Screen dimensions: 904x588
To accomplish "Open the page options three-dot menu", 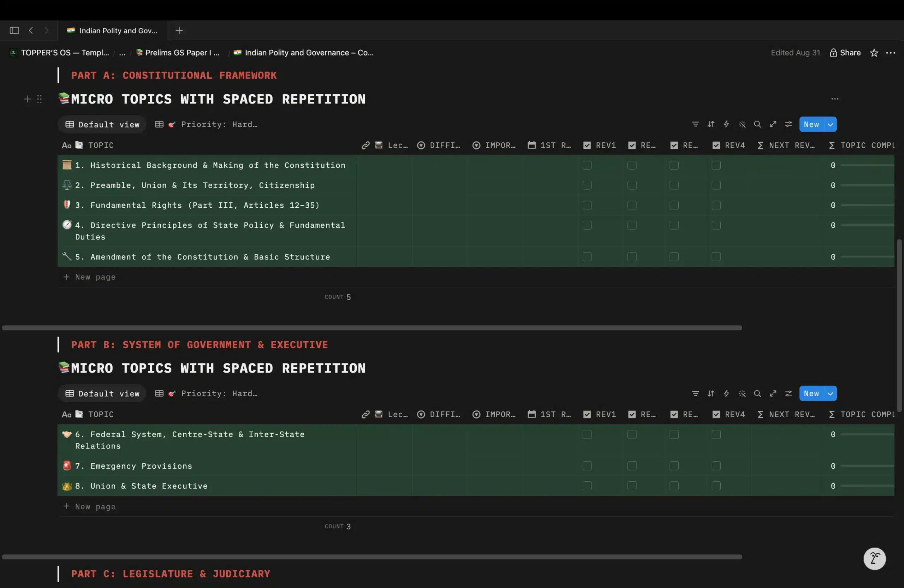I will coord(890,53).
